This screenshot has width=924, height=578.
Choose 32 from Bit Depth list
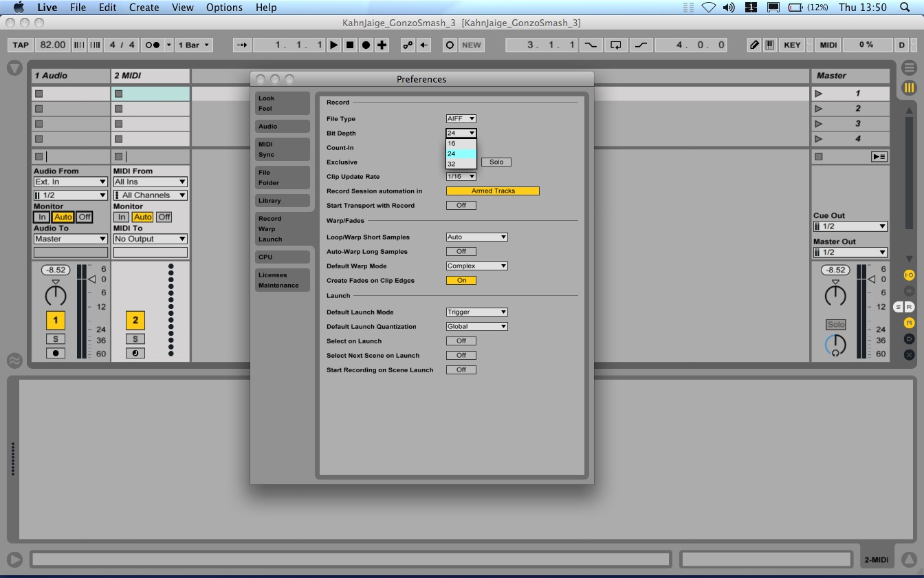coord(452,164)
